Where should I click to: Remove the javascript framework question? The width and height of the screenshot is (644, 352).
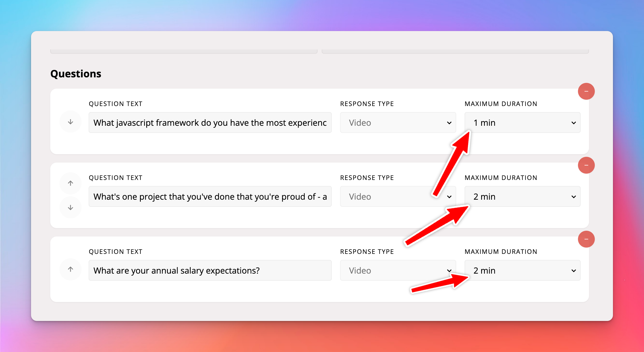[x=586, y=91]
